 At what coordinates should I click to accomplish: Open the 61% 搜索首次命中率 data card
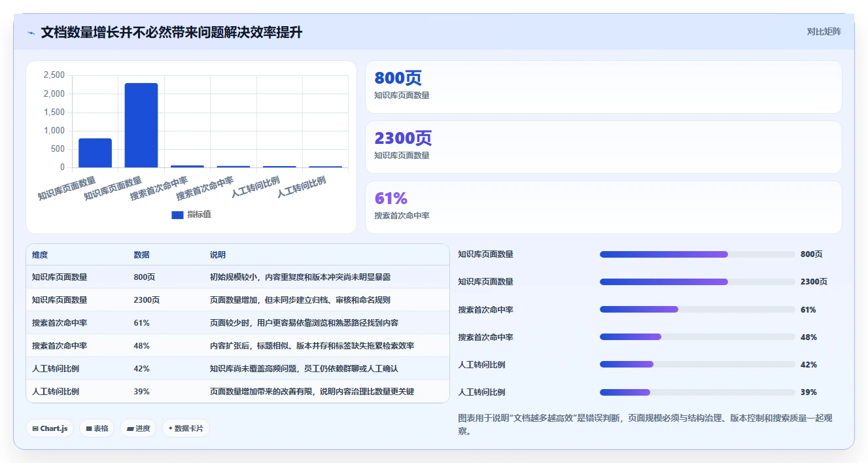click(x=603, y=207)
